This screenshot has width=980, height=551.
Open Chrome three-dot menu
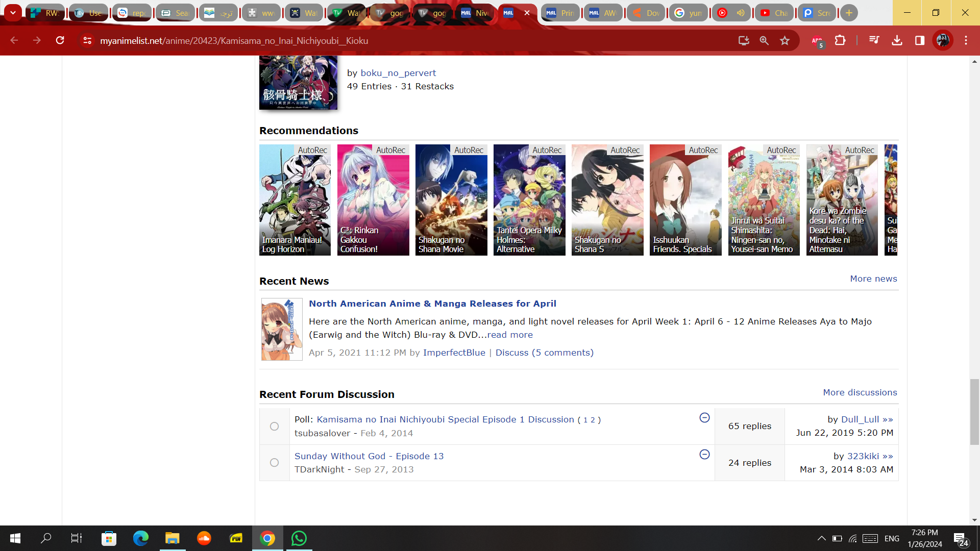pyautogui.click(x=966, y=41)
